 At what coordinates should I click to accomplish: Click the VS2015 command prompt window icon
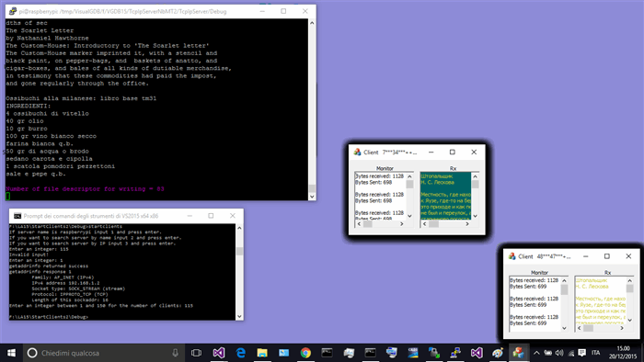(17, 216)
